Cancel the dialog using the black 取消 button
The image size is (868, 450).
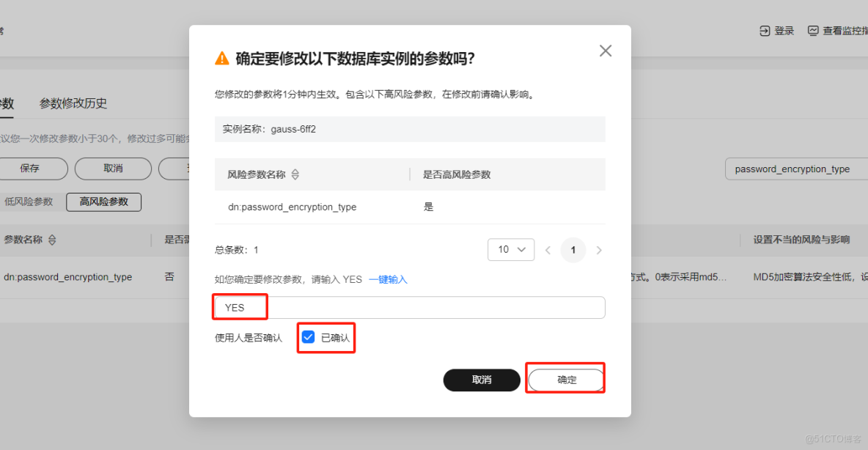(482, 380)
